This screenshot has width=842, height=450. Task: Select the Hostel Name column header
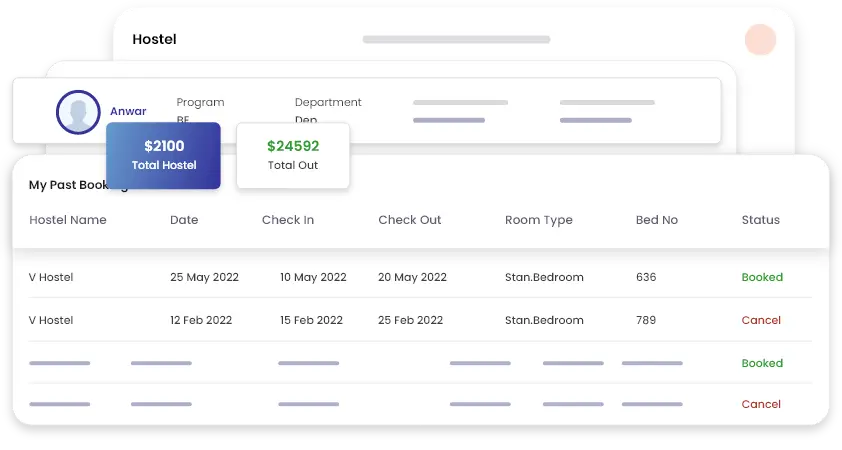coord(67,220)
